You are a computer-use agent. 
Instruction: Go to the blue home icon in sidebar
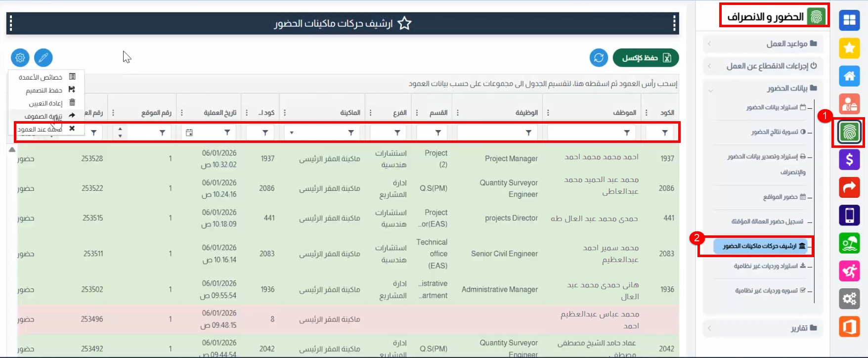tap(849, 76)
